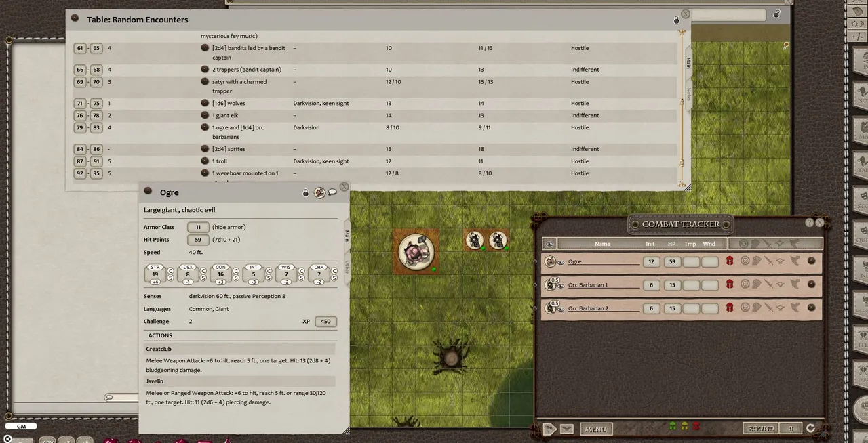
Task: Click the speech bubble icon in Ogre sheet
Action: [332, 192]
